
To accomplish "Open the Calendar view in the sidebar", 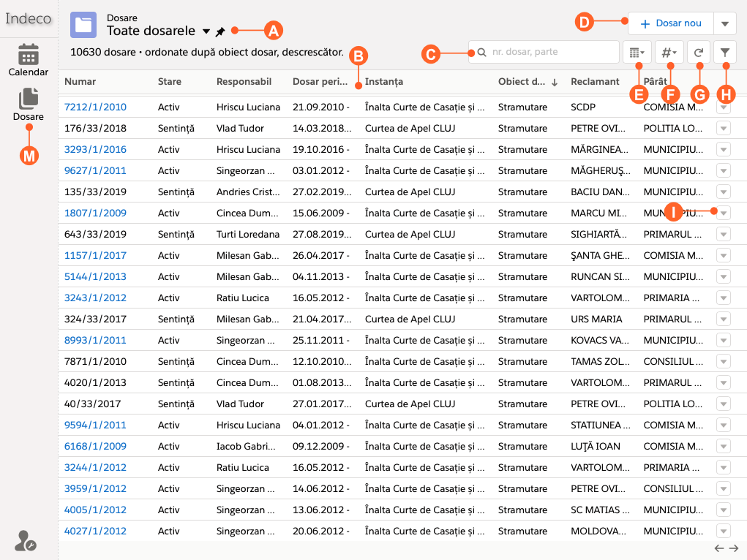I will (29, 60).
